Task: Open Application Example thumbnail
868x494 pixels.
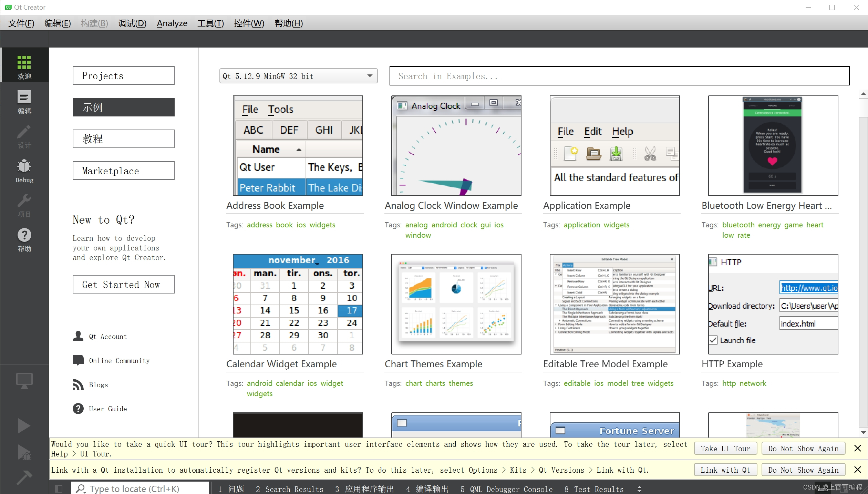Action: (615, 146)
